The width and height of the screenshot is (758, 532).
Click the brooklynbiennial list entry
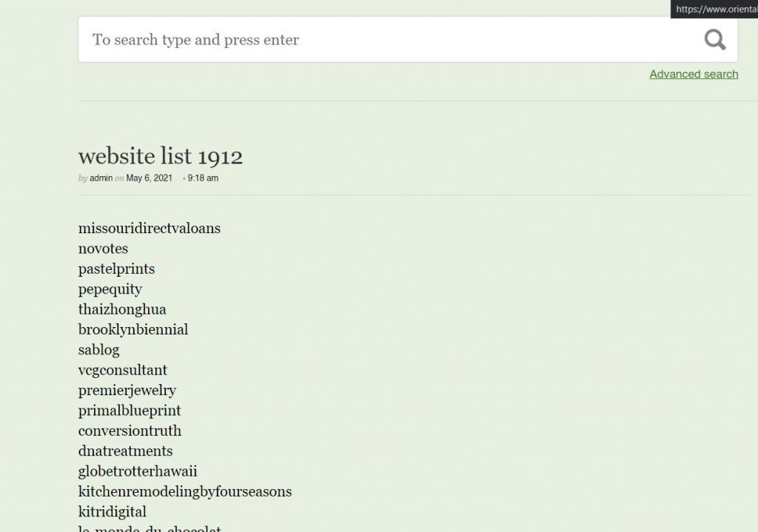[x=133, y=329]
